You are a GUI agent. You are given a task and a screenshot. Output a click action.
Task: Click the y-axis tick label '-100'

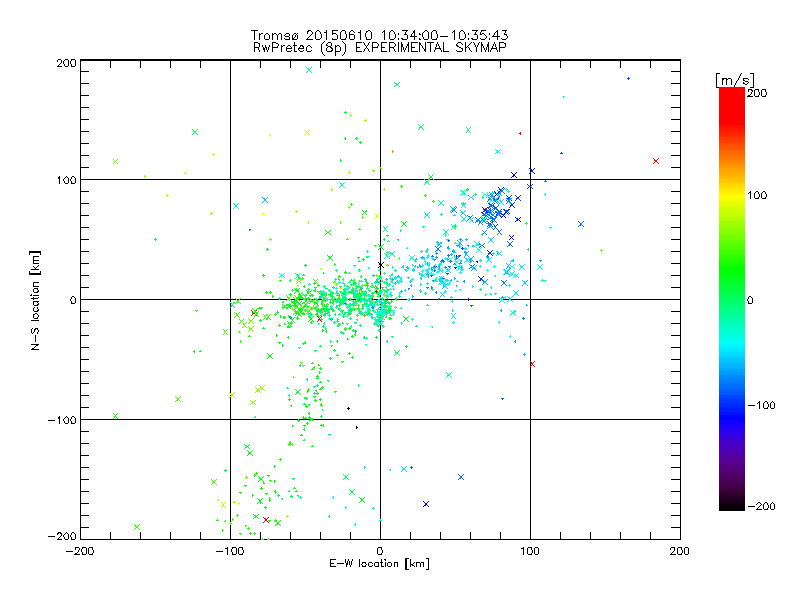[x=62, y=420]
